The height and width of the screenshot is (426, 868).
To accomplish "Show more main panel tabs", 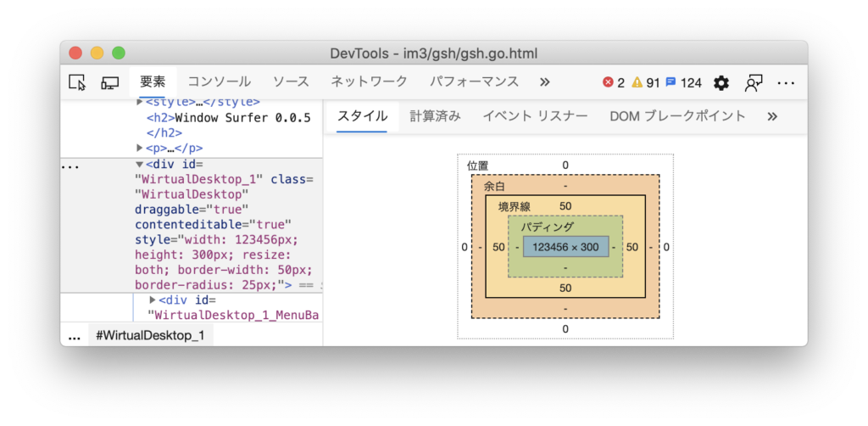I will pyautogui.click(x=544, y=82).
